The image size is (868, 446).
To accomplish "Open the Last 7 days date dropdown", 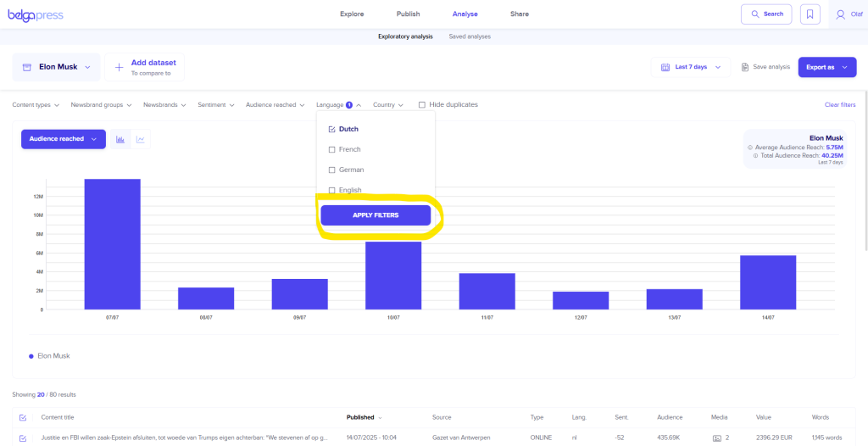I will click(691, 67).
